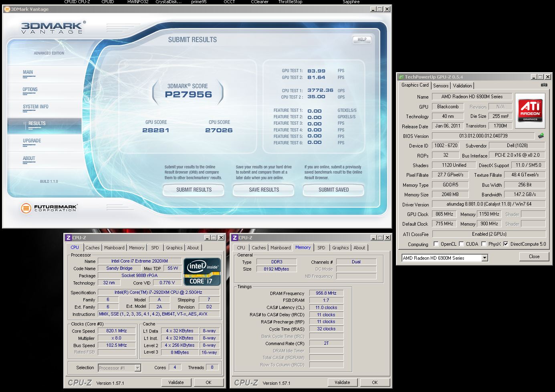Image resolution: width=555 pixels, height=392 pixels.
Task: Click the 3DMark Vantage logo
Action: point(52,28)
